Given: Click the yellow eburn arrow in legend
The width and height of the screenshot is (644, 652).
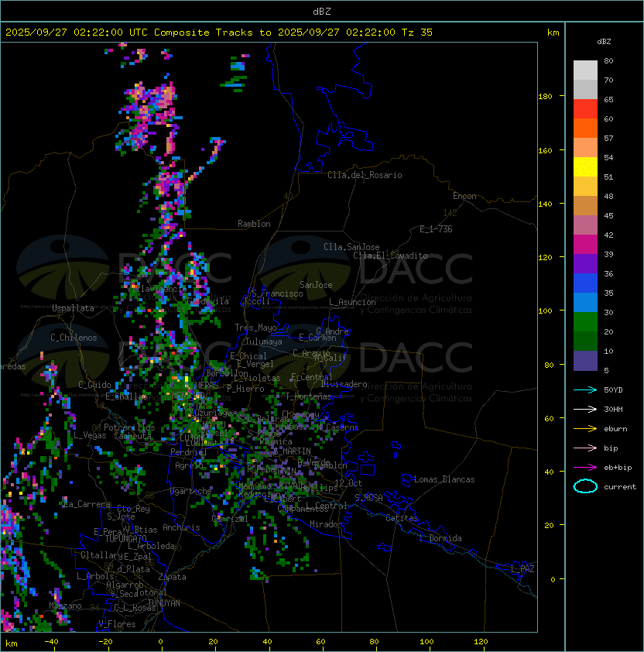Looking at the screenshot, I should [x=585, y=428].
